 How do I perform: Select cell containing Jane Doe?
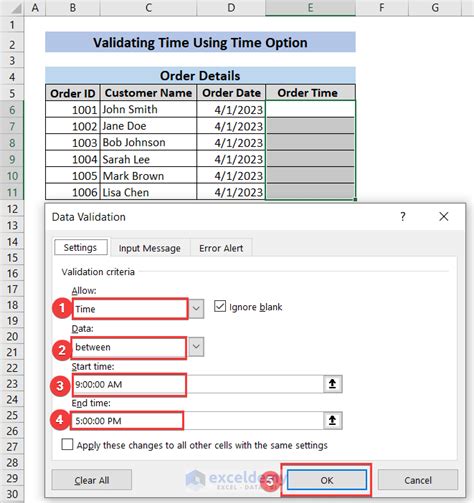[x=148, y=126]
